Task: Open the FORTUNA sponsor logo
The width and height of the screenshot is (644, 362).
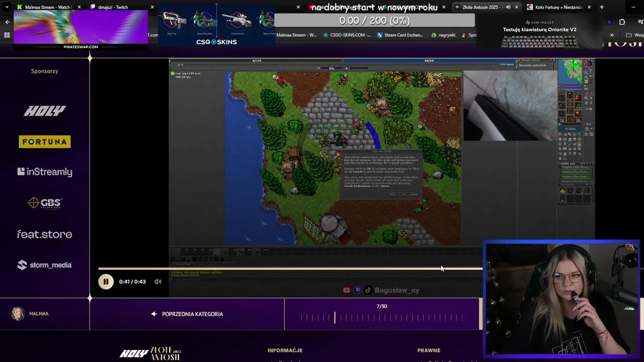Action: [45, 142]
